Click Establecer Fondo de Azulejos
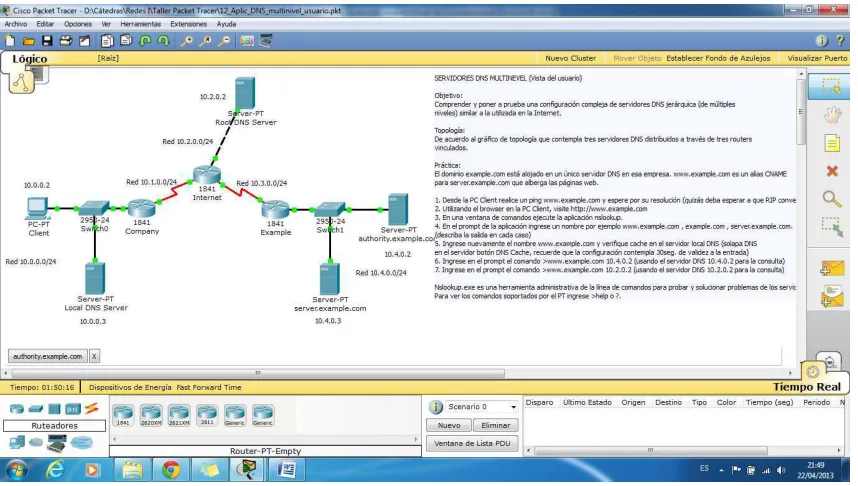858x486 pixels. click(x=718, y=58)
